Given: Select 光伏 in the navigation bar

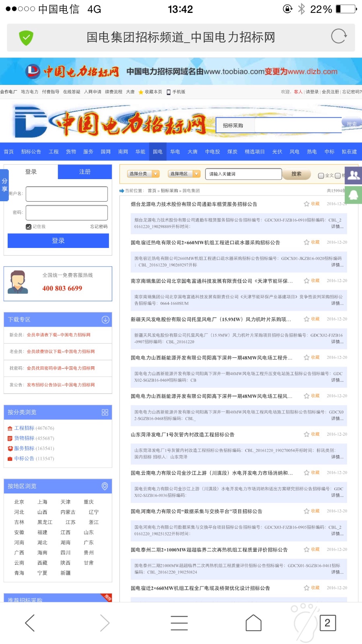Looking at the screenshot, I should tap(277, 152).
